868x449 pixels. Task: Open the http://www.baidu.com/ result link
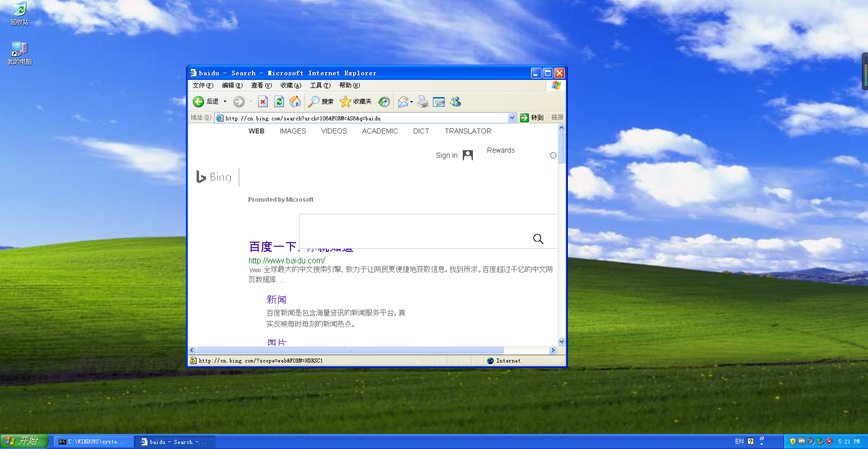coord(286,260)
